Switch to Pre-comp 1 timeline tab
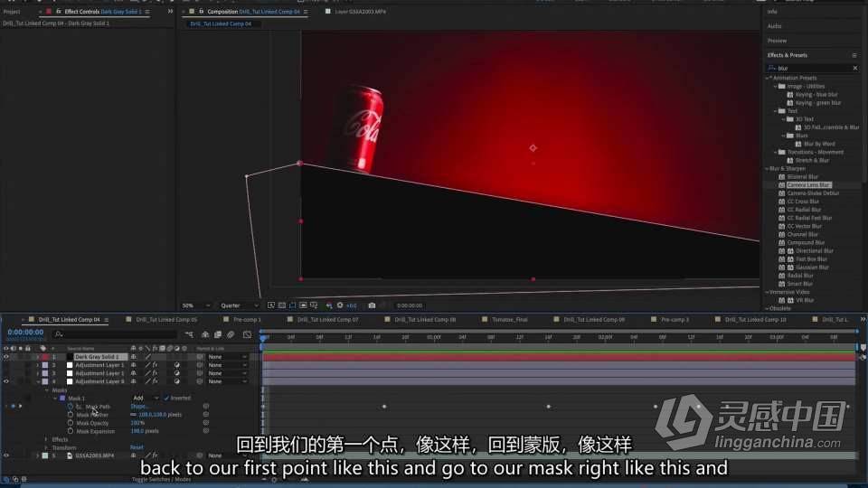The width and height of the screenshot is (868, 488). (247, 320)
